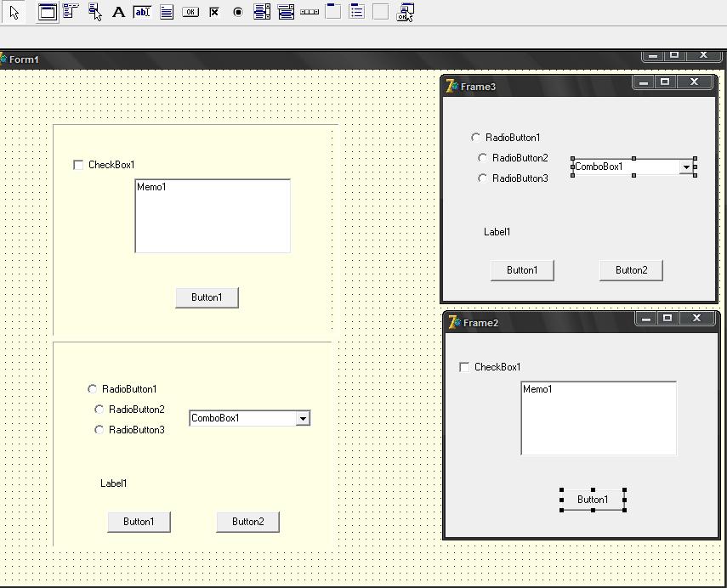This screenshot has height=588, width=727.
Task: Toggle CheckBox1 inside Frame2 window
Action: (464, 367)
